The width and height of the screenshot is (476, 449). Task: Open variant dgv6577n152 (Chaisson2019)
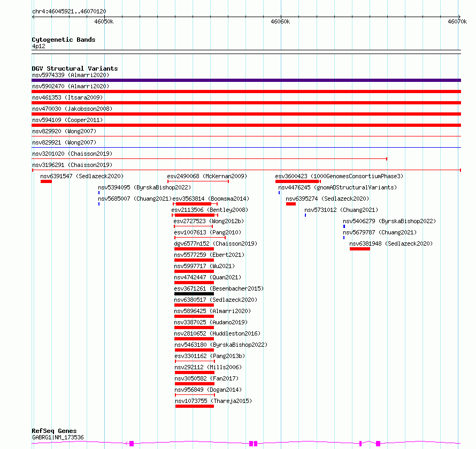(x=216, y=243)
